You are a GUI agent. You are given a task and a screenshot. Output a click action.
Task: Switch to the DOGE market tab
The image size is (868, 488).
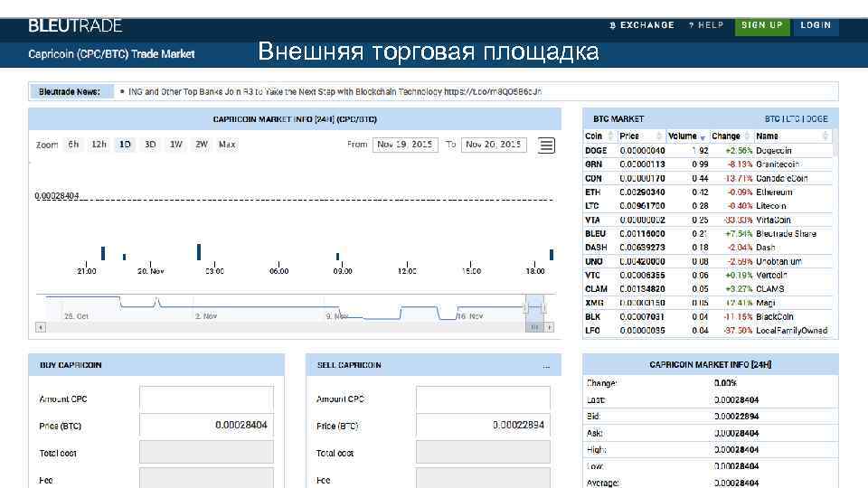coord(817,119)
